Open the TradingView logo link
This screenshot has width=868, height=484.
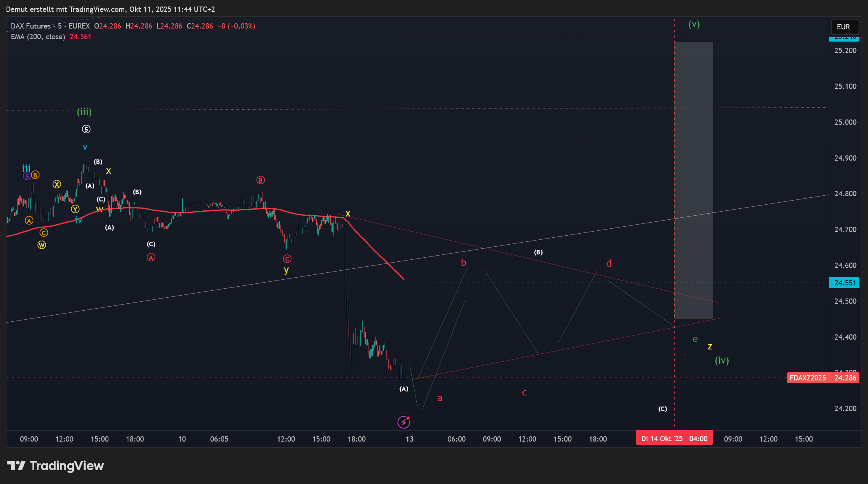pos(55,466)
